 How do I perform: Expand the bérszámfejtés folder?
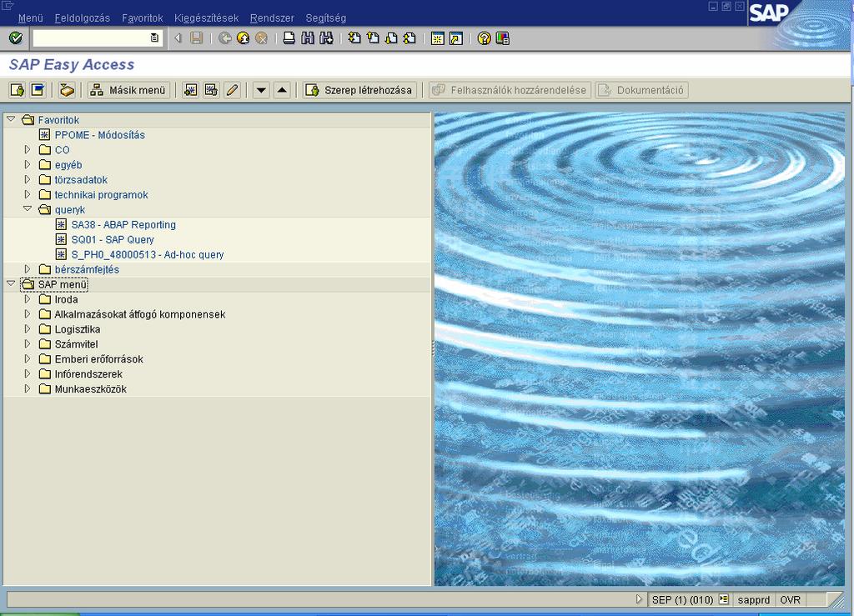[x=28, y=268]
